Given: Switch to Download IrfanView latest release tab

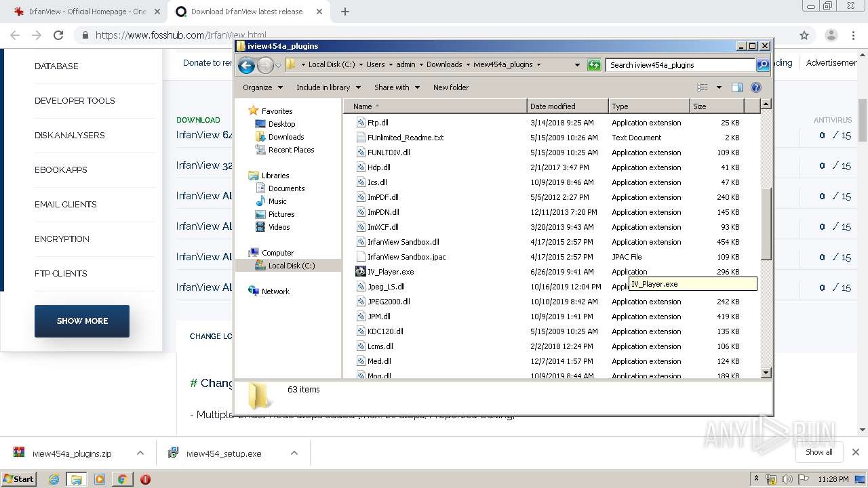Looking at the screenshot, I should (x=248, y=12).
